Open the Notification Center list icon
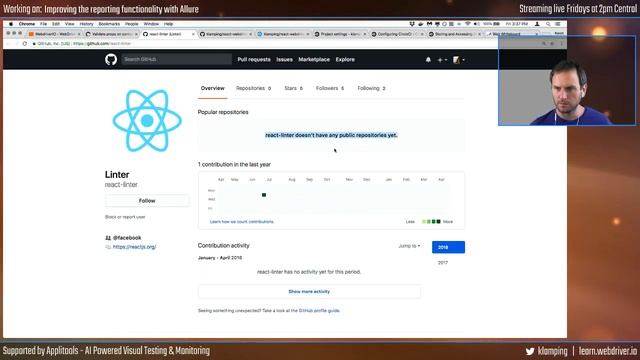Image resolution: width=640 pixels, height=360 pixels. coord(558,24)
